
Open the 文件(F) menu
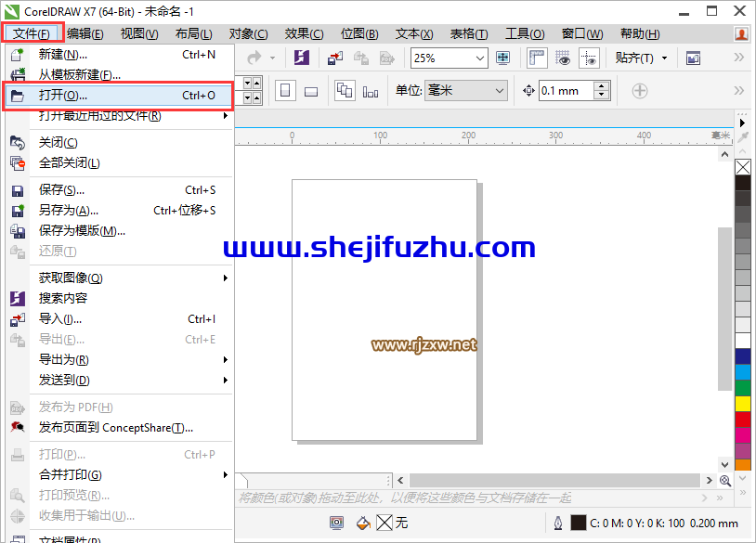(x=32, y=33)
